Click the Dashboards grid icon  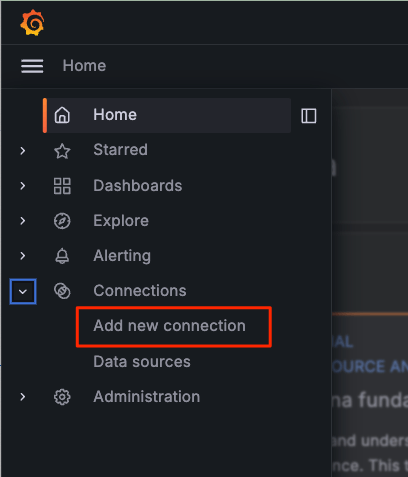[x=62, y=186]
